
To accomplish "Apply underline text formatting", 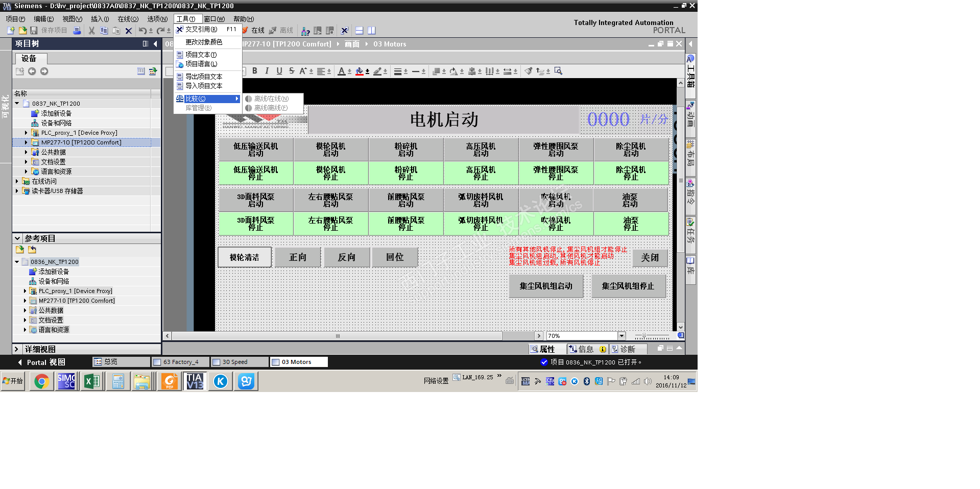I will [279, 71].
